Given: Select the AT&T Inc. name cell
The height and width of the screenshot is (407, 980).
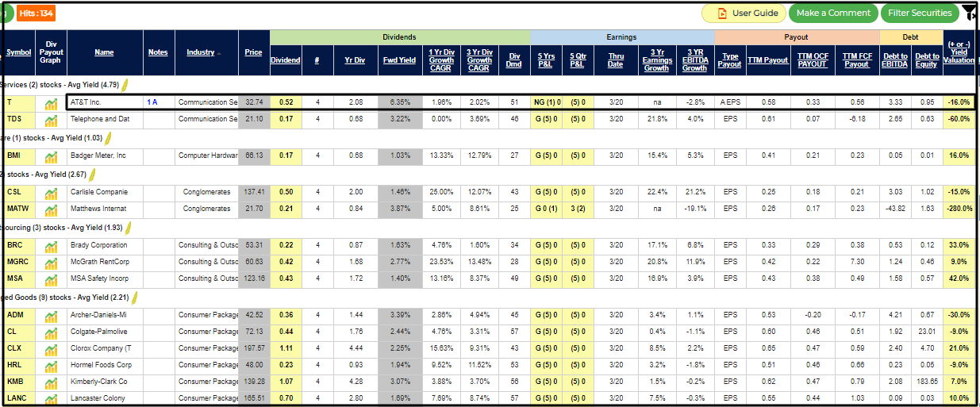Looking at the screenshot, I should pyautogui.click(x=105, y=102).
